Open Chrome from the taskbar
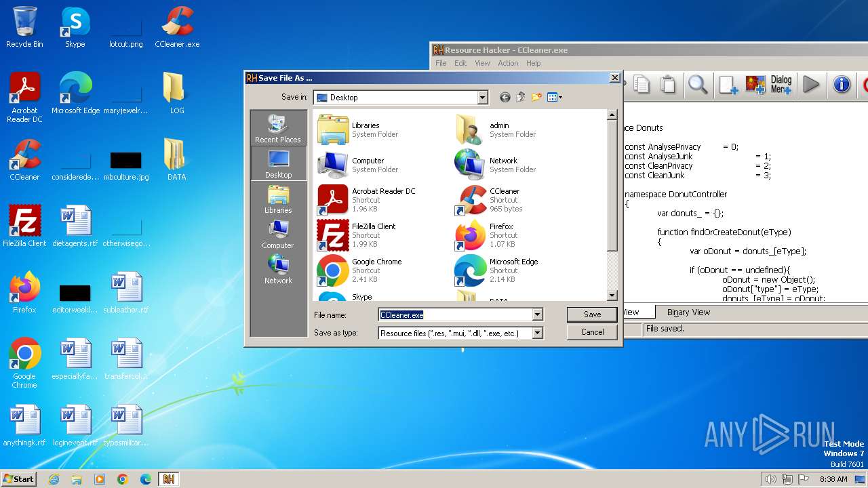This screenshot has height=488, width=868. coord(123,479)
